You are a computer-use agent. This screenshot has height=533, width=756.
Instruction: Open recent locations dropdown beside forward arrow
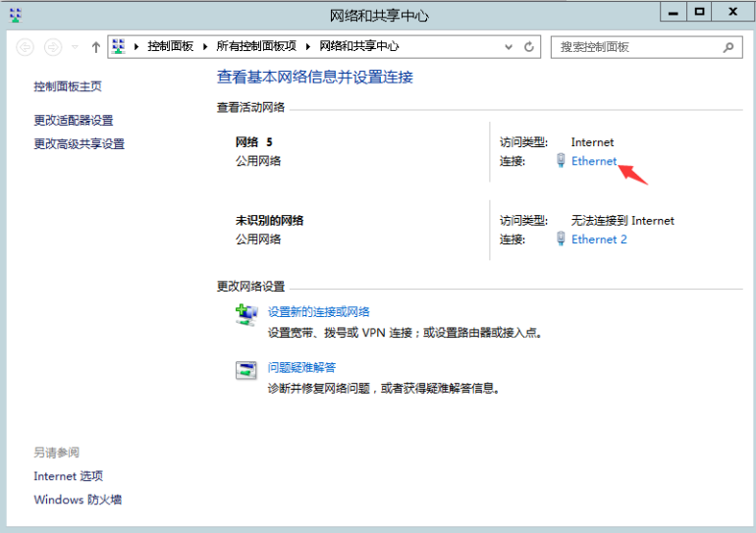click(x=75, y=47)
